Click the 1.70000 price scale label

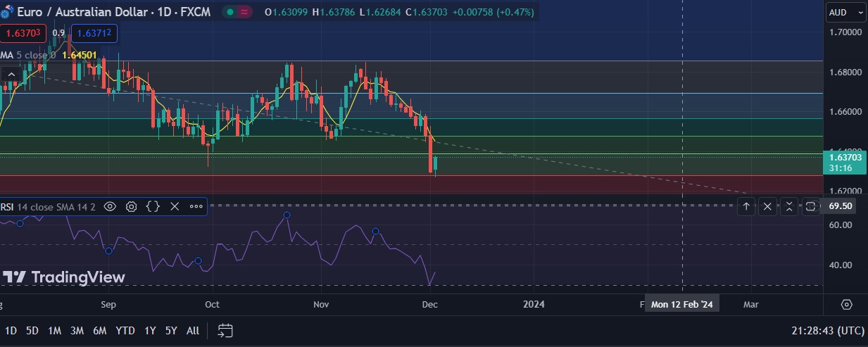pyautogui.click(x=845, y=32)
